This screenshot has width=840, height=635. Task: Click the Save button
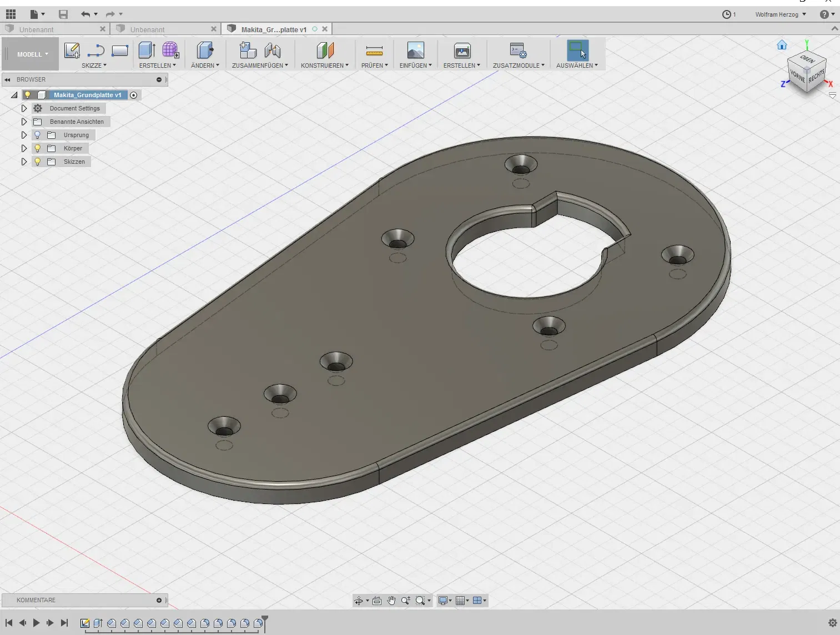pyautogui.click(x=63, y=14)
